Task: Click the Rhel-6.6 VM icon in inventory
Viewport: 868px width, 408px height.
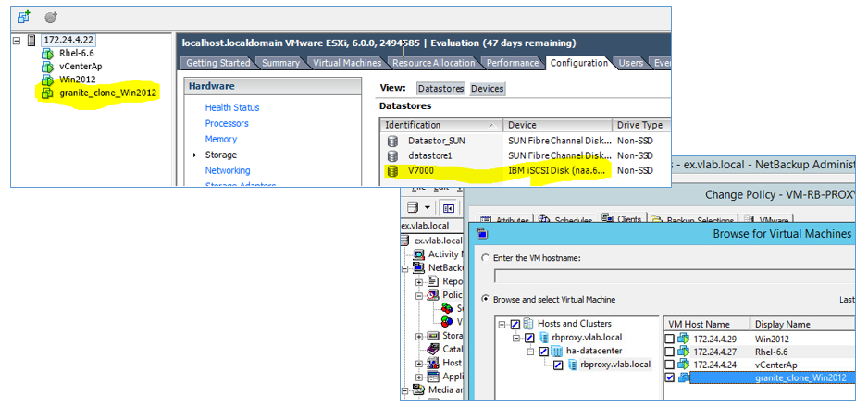Action: (47, 54)
